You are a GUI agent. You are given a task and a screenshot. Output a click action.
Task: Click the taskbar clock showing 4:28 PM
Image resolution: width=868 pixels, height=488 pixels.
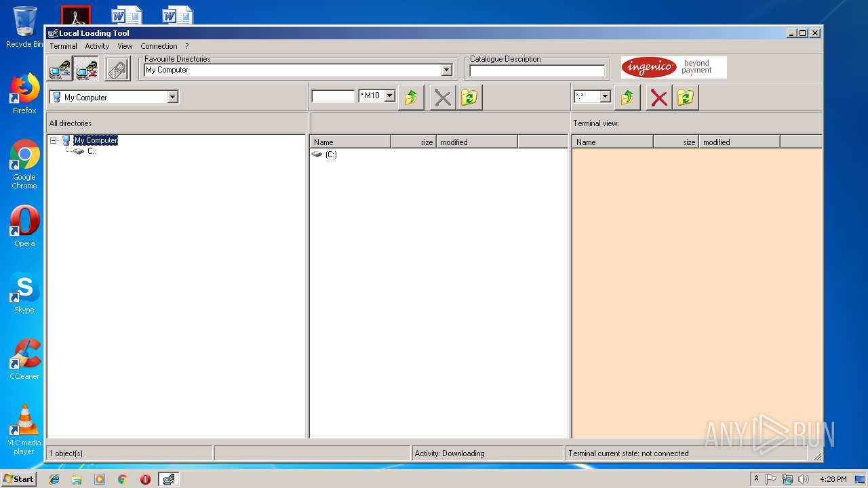(x=833, y=479)
